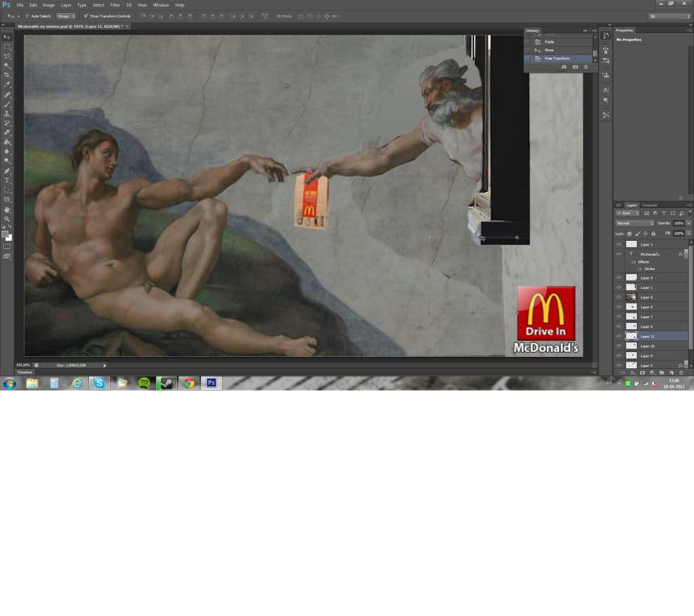
Task: Hide Layer 0 with eye icon
Action: click(619, 297)
